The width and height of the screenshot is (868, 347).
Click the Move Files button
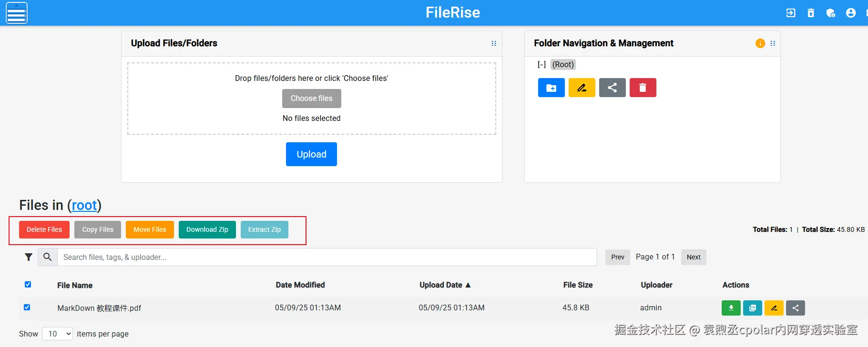150,229
